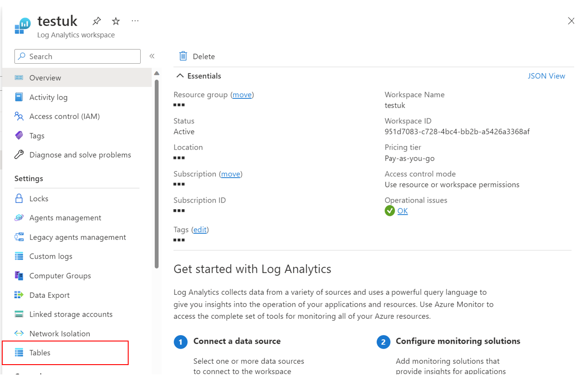Click the Agents management icon
The width and height of the screenshot is (588, 390).
click(x=19, y=218)
